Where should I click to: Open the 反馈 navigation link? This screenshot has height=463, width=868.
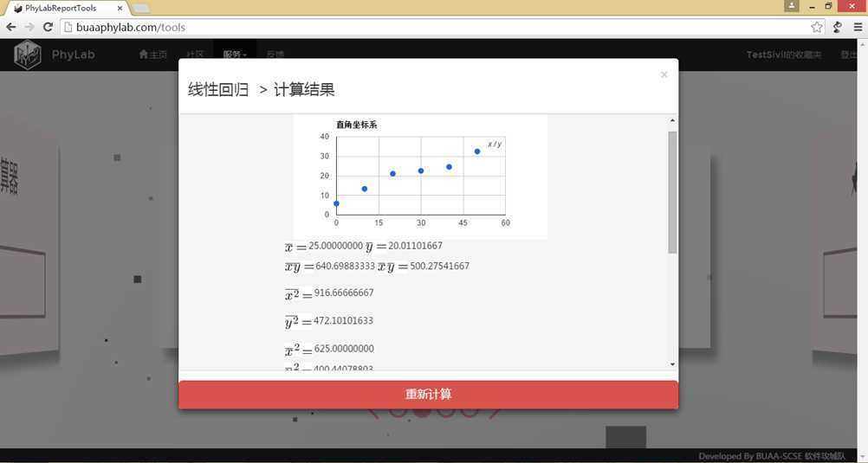pos(275,55)
